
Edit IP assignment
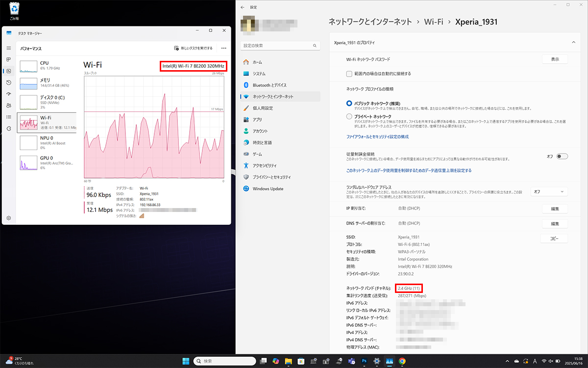tap(555, 209)
